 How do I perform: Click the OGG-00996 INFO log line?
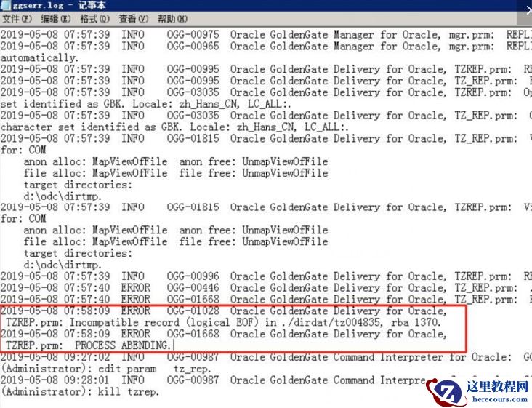266,276
